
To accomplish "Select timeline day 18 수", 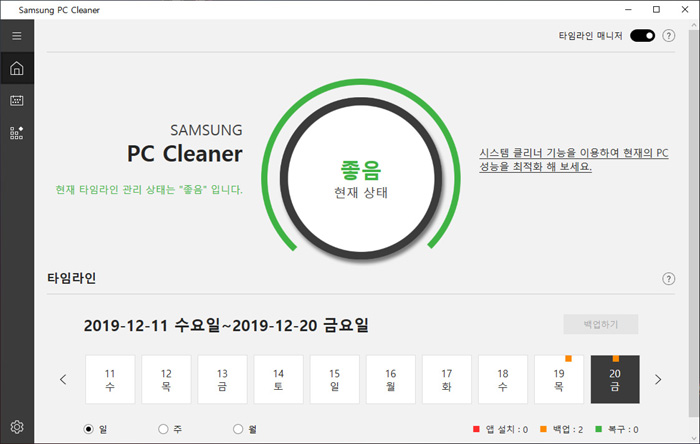I will tap(503, 379).
